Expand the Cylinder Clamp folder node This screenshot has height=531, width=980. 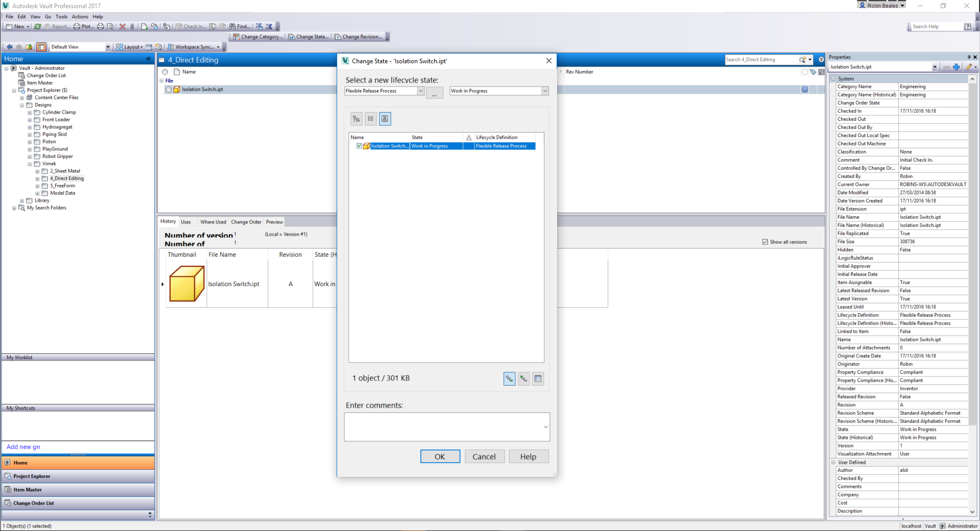30,113
